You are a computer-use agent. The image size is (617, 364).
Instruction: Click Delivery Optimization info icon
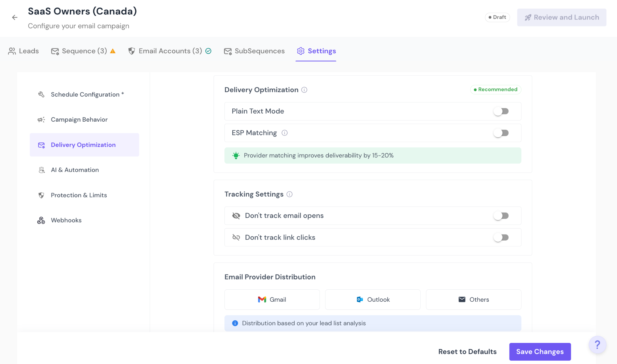coord(304,90)
